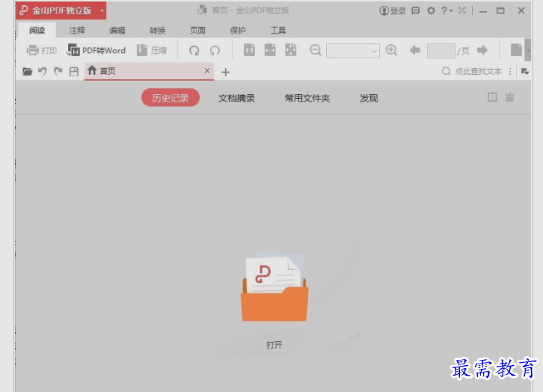The image size is (543, 392).
Task: Click the 点此查找文本 search field
Action: (x=472, y=71)
